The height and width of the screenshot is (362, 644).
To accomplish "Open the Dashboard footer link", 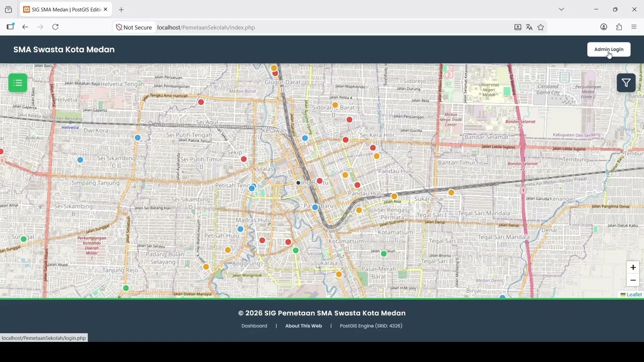I will [x=254, y=326].
